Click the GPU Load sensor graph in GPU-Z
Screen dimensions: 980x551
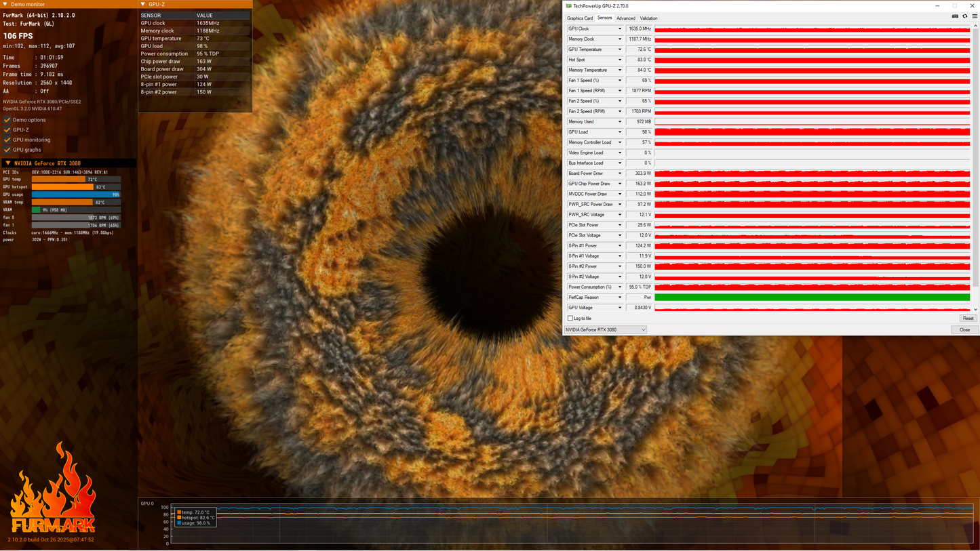812,132
